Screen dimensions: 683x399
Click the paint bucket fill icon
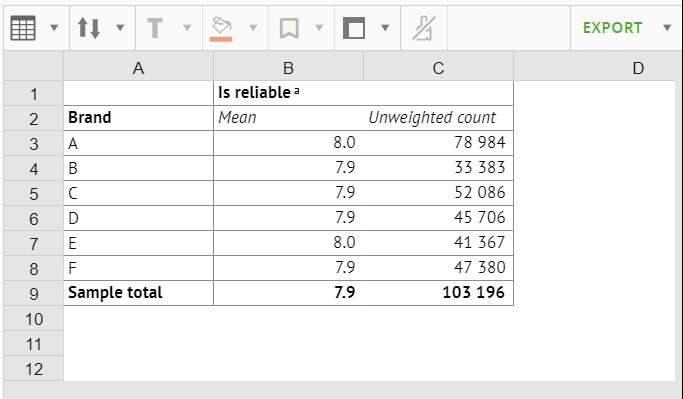pyautogui.click(x=221, y=26)
